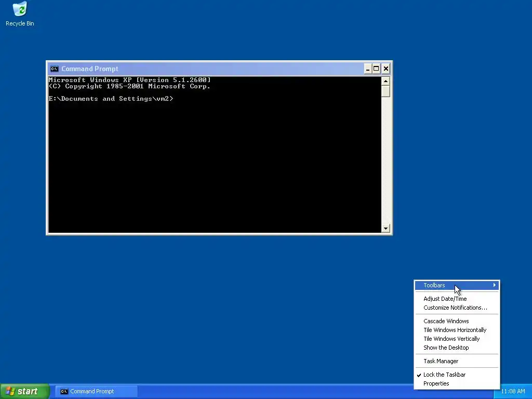Select Tile Windows Horizontally
This screenshot has width=532, height=399.
pos(457,330)
